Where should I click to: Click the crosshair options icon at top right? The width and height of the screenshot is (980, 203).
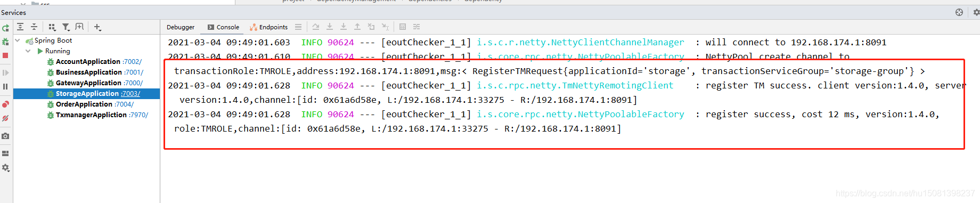(959, 12)
